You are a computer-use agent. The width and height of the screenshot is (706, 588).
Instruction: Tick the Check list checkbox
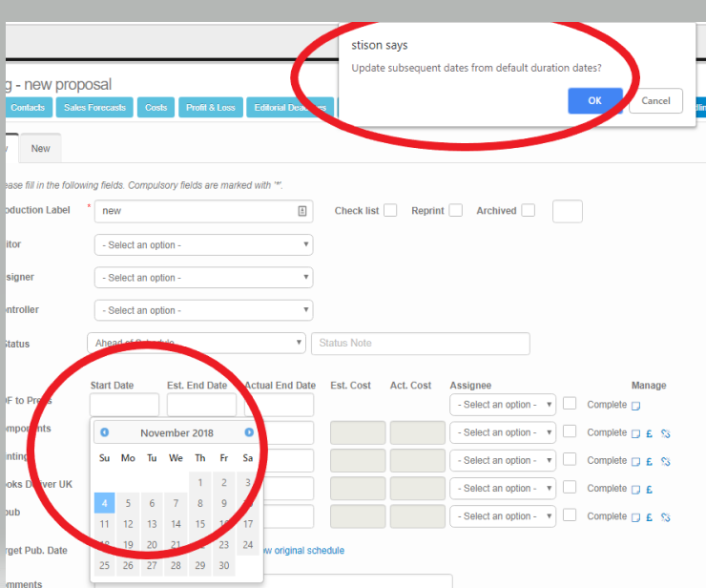click(x=390, y=211)
